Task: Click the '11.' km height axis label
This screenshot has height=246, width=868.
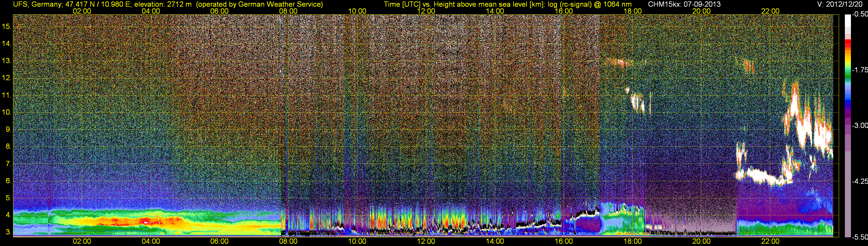Action: [7, 95]
